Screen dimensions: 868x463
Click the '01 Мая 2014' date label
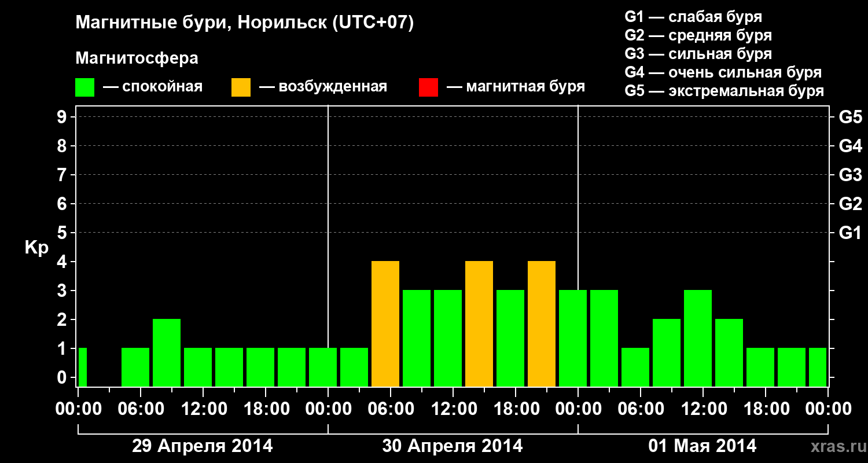[x=703, y=446]
